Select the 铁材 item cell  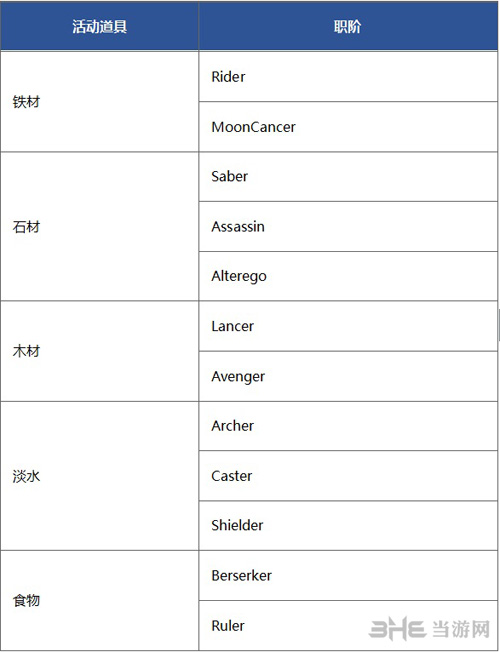point(99,101)
